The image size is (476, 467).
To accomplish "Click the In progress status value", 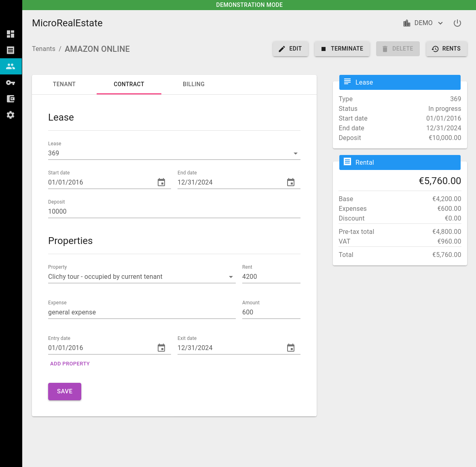I will pos(444,109).
